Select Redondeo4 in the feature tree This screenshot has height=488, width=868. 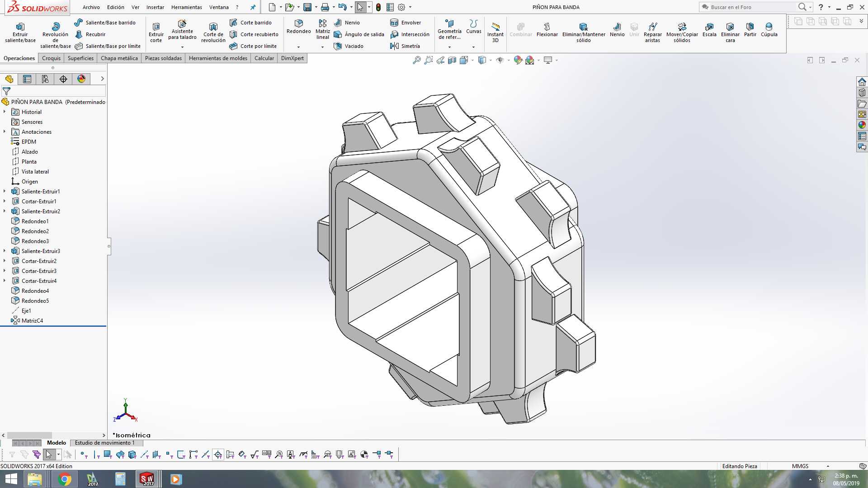tap(30, 291)
